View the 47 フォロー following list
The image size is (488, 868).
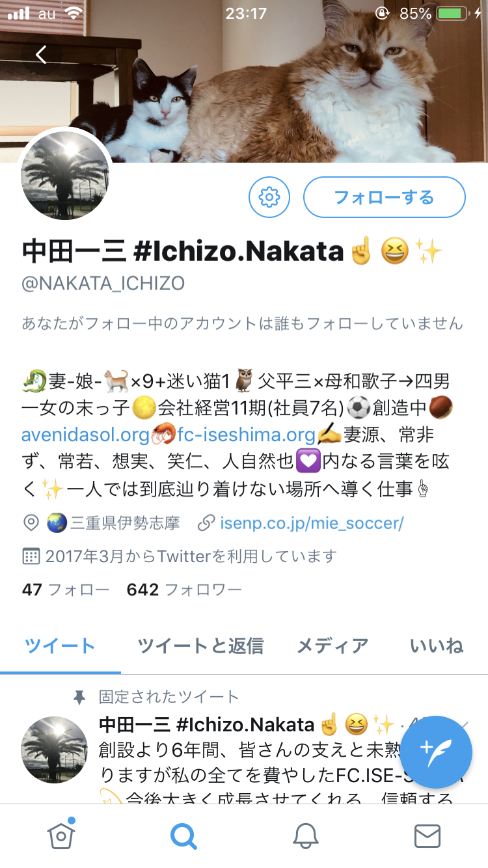66,590
